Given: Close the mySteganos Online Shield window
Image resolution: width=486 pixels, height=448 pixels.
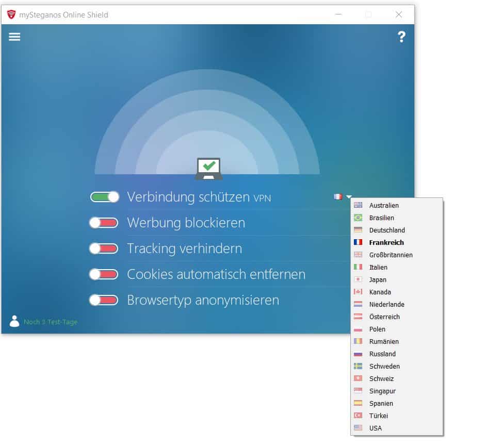Looking at the screenshot, I should tap(399, 14).
